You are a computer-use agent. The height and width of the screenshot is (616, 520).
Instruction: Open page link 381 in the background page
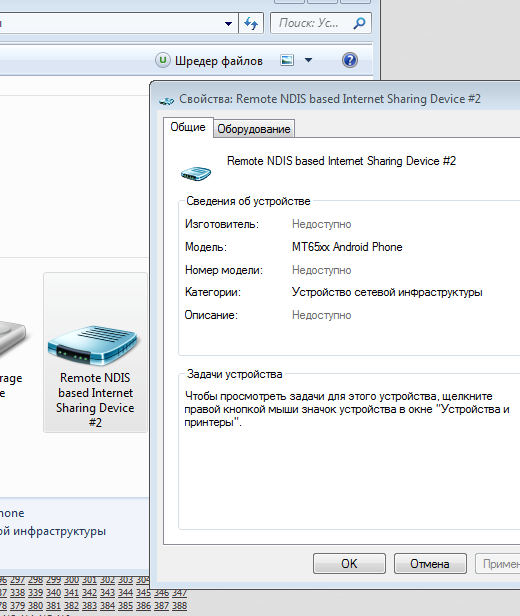[x=53, y=606]
